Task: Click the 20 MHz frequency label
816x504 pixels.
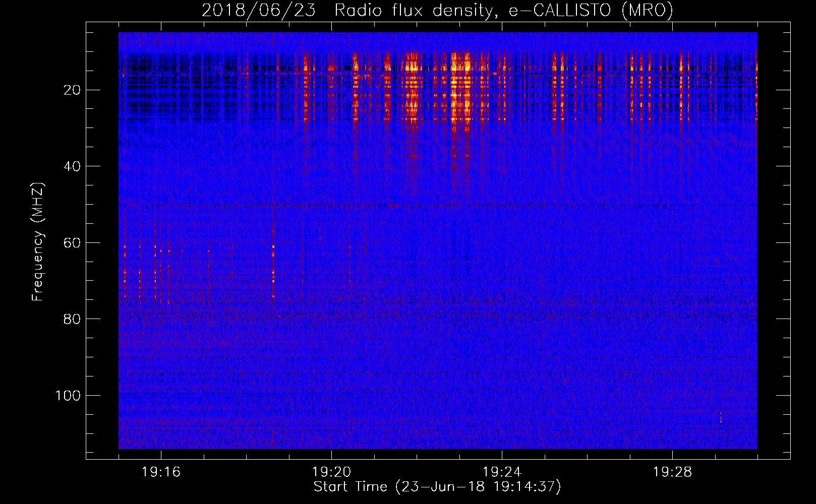Action: coord(73,90)
